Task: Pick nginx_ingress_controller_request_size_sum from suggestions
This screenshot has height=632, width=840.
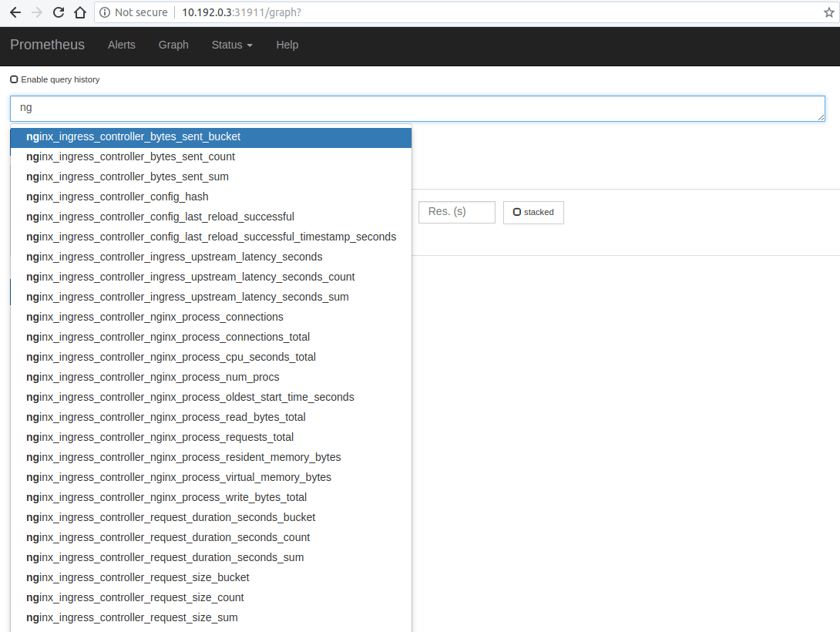Action: (x=132, y=617)
